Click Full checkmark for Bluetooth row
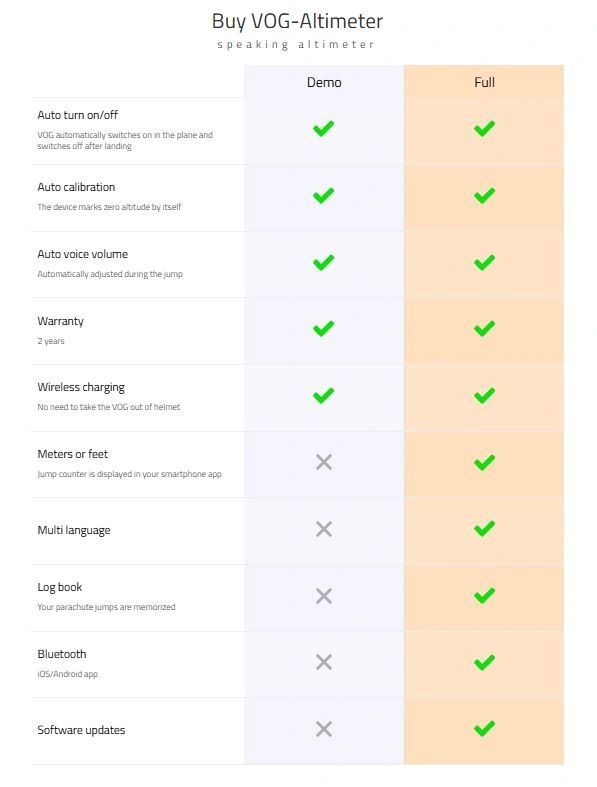 point(484,662)
